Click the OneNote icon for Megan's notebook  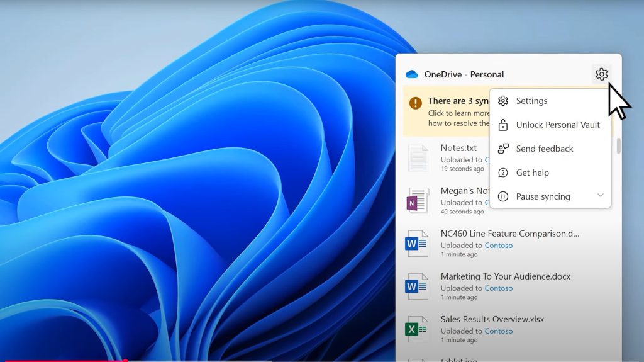416,200
